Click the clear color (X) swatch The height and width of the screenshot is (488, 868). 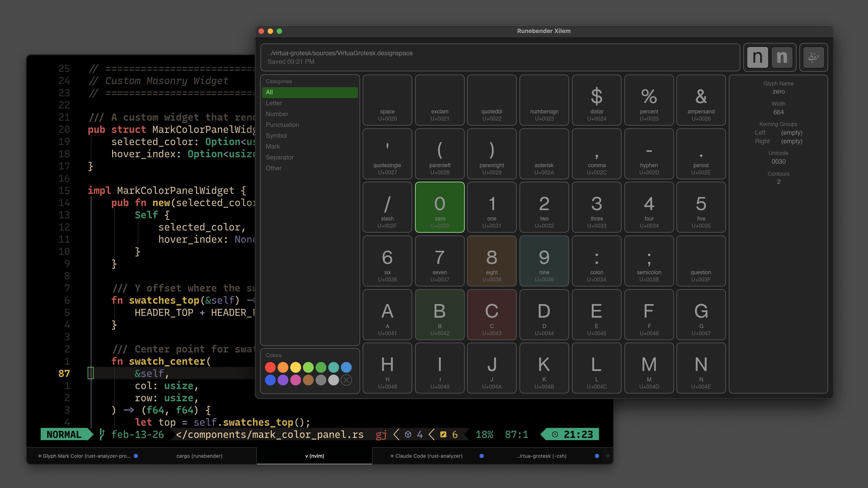pyautogui.click(x=346, y=380)
